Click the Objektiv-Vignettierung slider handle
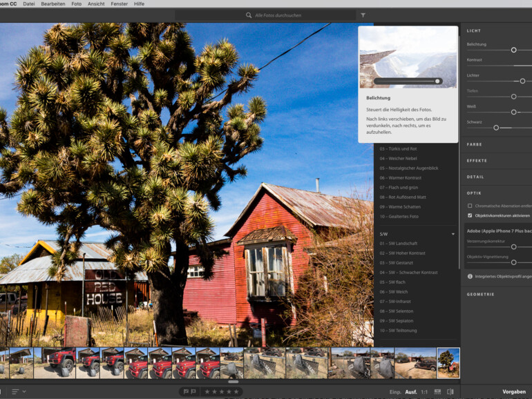 [x=513, y=262]
